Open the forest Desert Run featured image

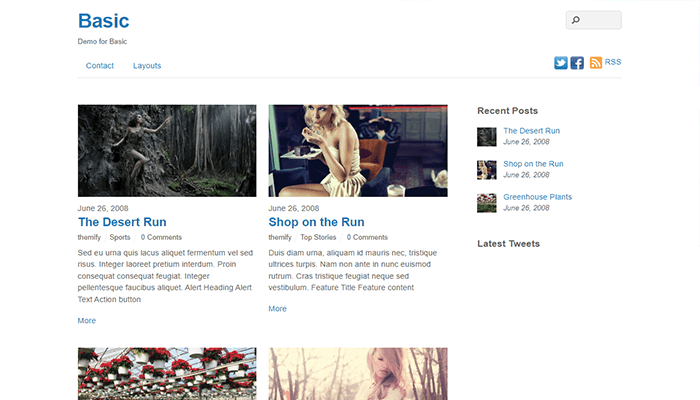(x=167, y=151)
